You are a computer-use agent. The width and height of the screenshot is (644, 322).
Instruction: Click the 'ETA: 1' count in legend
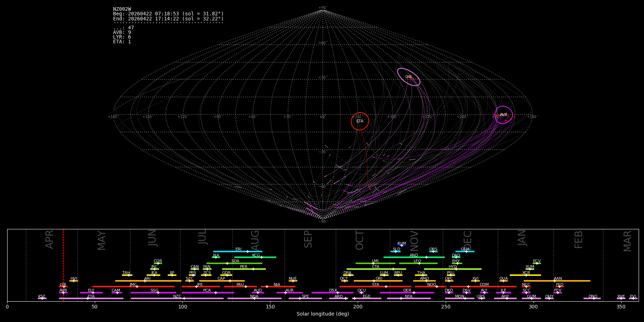point(122,42)
